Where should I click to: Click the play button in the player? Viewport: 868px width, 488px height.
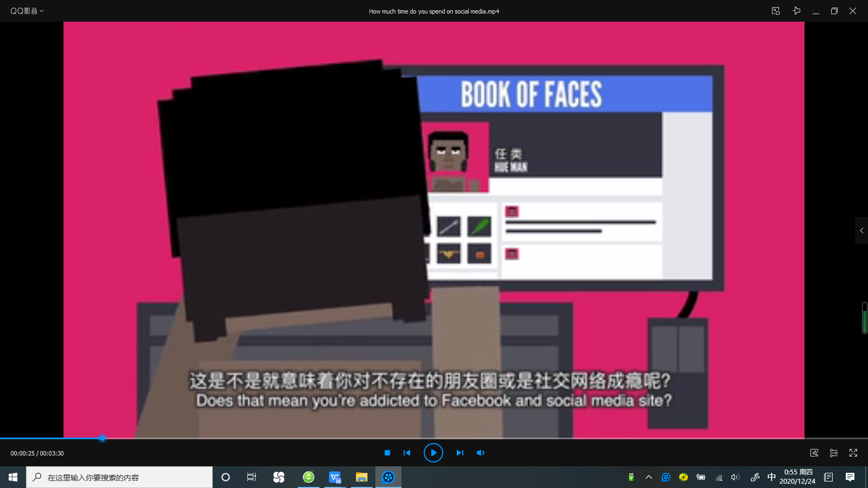point(433,453)
